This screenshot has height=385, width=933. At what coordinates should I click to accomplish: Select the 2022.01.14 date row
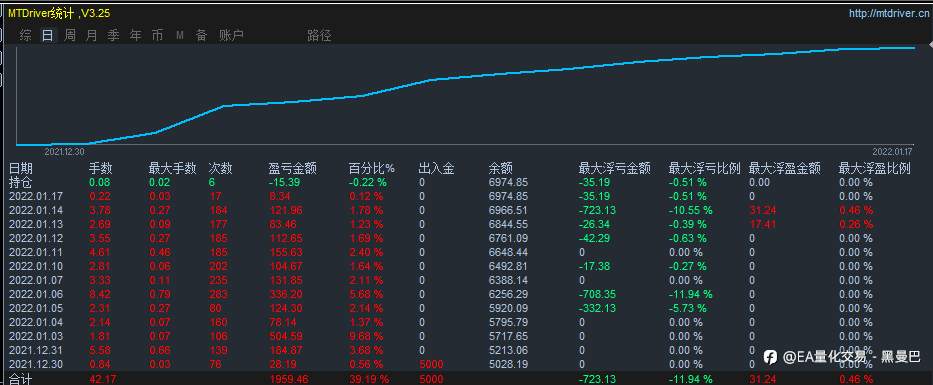click(x=36, y=210)
